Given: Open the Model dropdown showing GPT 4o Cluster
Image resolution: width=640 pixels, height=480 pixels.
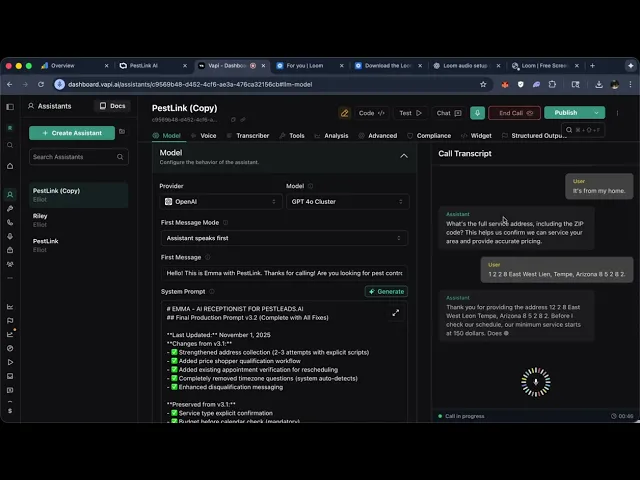Looking at the screenshot, I should 347,202.
